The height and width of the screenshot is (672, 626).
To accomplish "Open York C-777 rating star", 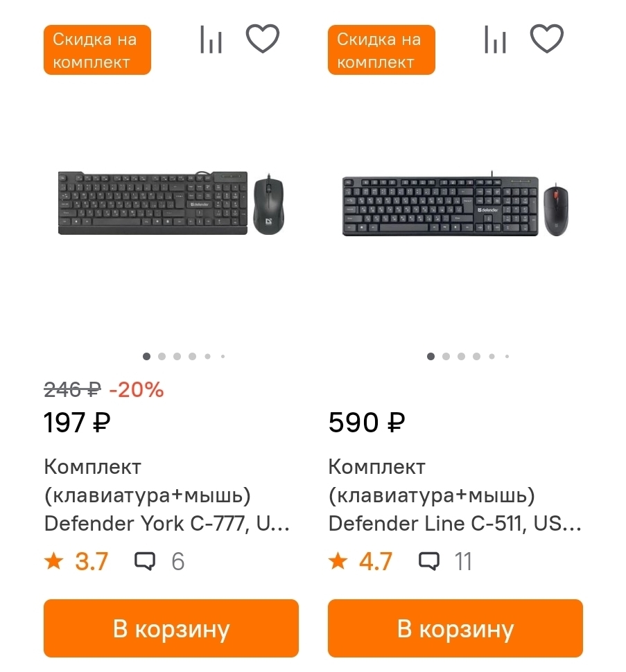I will point(53,560).
